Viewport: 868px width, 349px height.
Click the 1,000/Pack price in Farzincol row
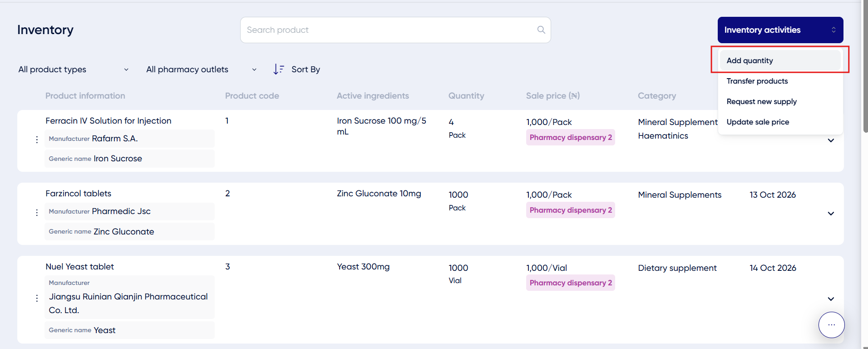tap(549, 195)
